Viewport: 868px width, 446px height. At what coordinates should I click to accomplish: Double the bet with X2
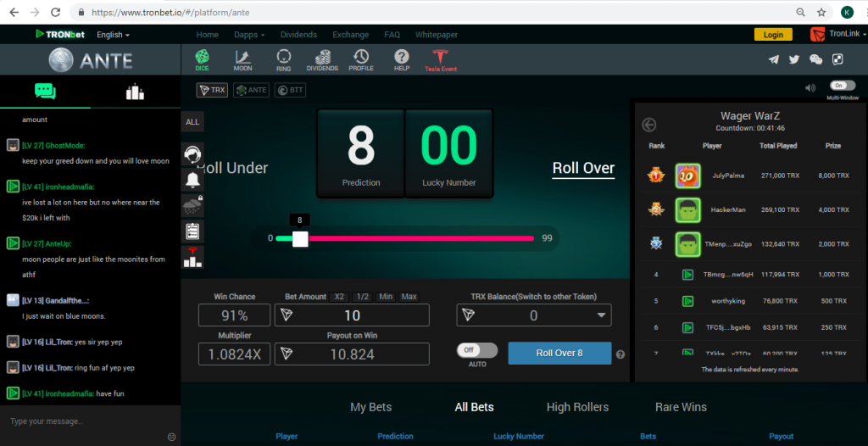click(x=339, y=297)
